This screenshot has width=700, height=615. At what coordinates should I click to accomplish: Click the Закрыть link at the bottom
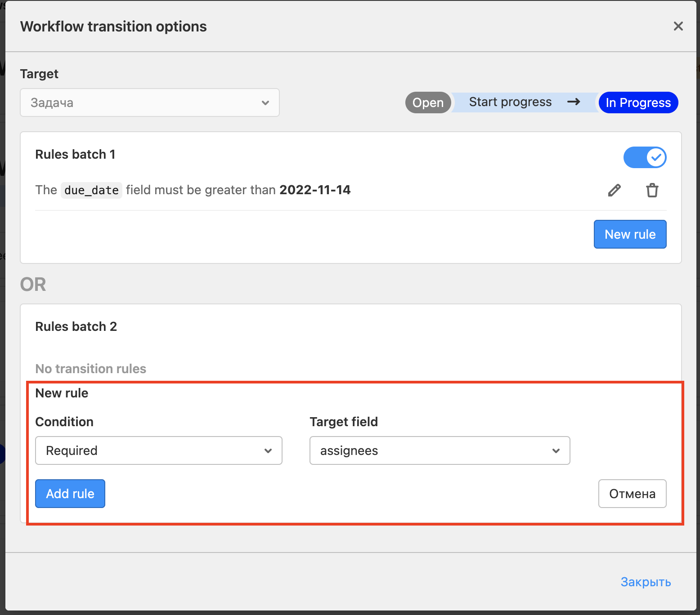pos(646,582)
